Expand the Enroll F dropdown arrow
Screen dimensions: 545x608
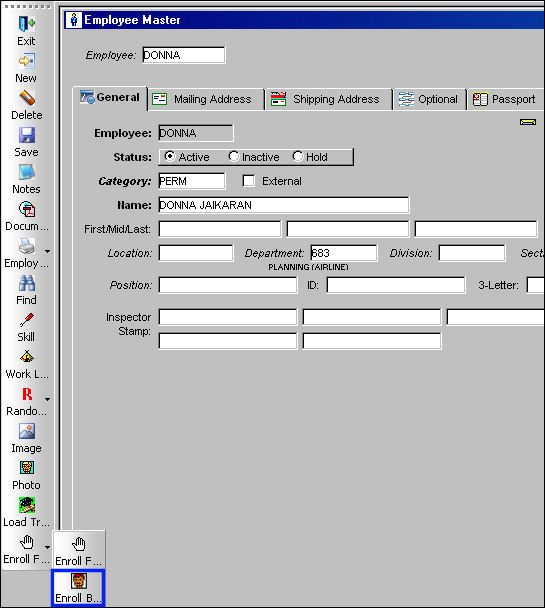coord(47,548)
